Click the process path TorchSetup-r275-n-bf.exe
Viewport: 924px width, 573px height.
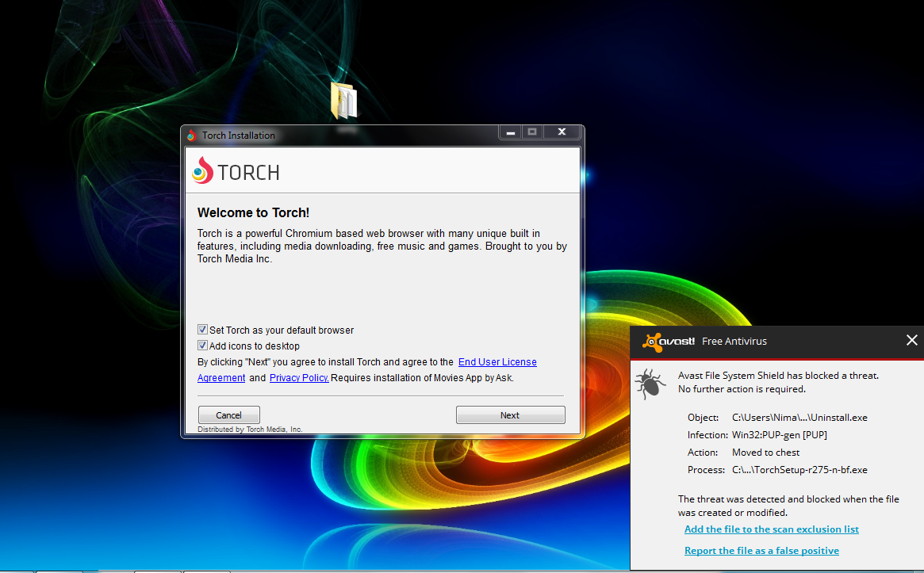[799, 470]
